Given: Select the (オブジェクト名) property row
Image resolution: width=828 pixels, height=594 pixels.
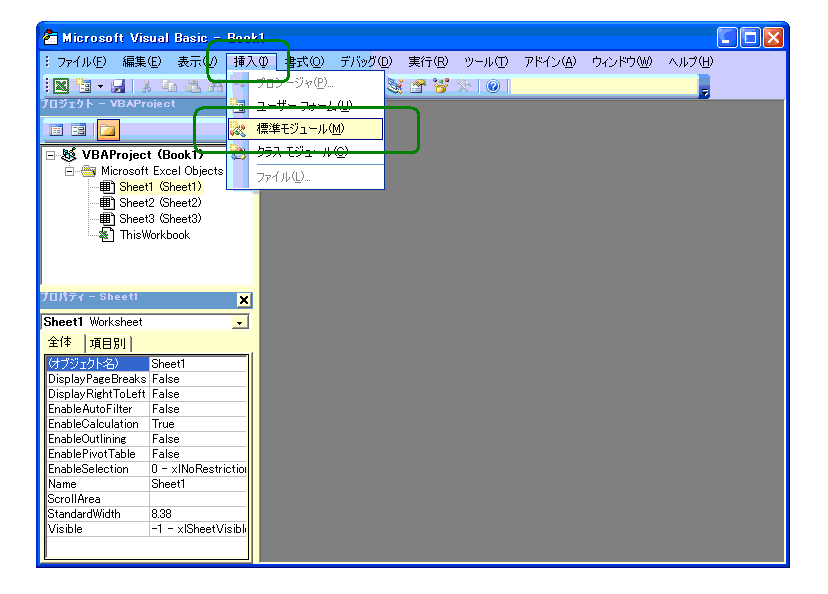Looking at the screenshot, I should (147, 364).
